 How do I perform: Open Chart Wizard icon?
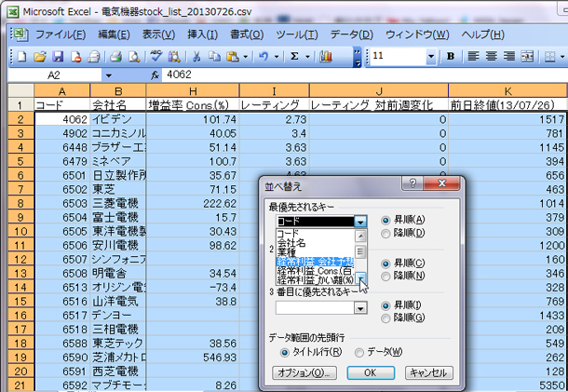click(326, 57)
